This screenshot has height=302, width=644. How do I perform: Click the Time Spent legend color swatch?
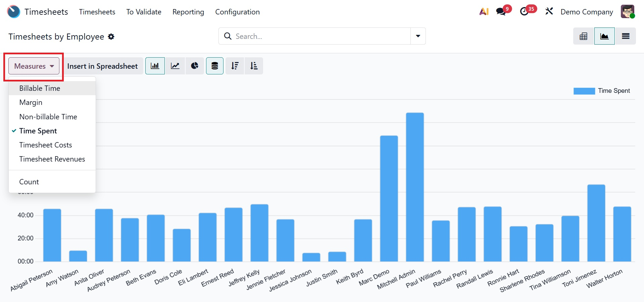584,91
